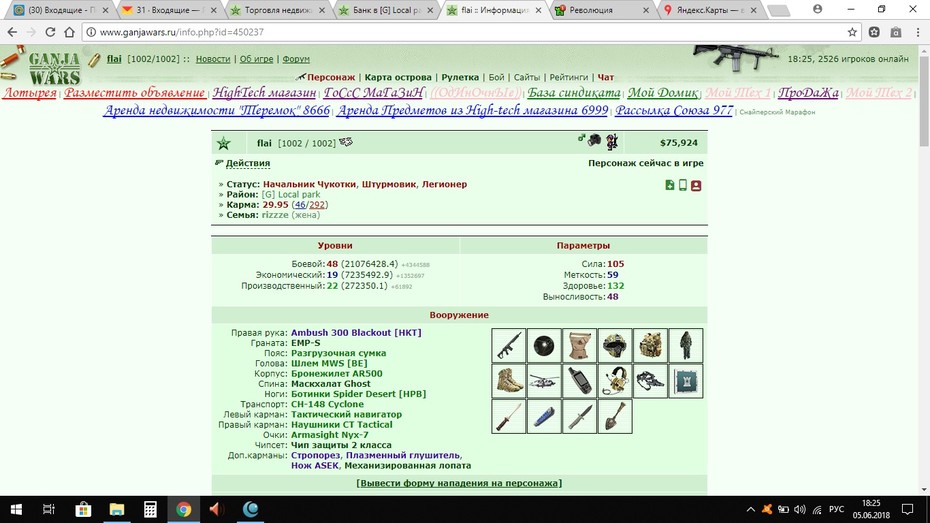Open the Аренда недвижимости Теремок link

click(x=217, y=110)
